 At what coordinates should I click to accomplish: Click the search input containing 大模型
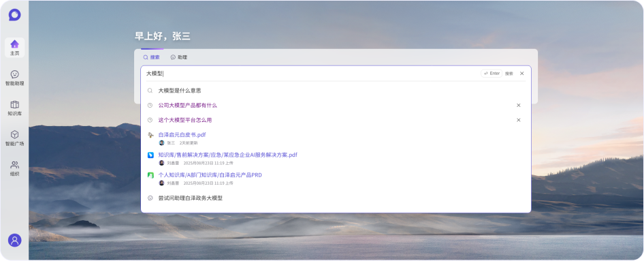coord(312,74)
